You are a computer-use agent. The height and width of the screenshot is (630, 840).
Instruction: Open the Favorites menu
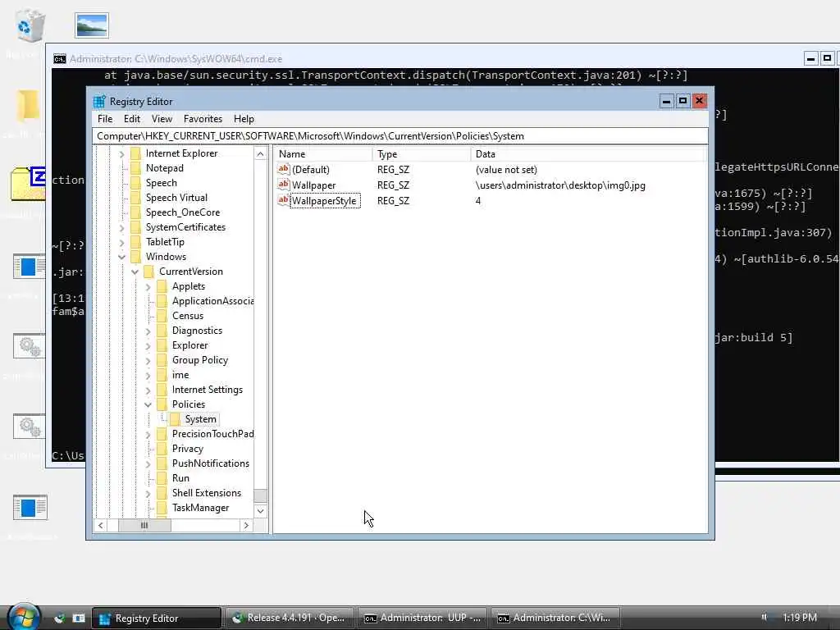coord(203,119)
